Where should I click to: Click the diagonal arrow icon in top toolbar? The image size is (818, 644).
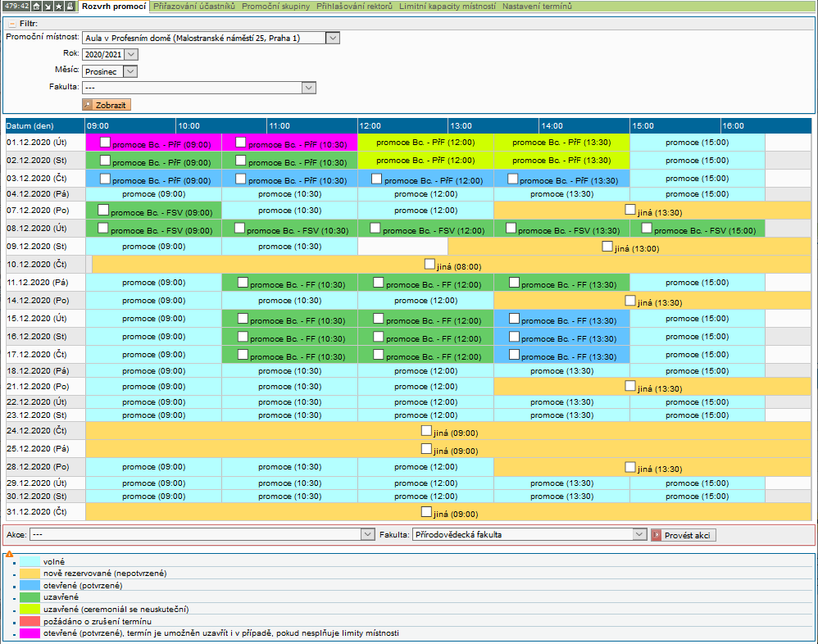(x=48, y=7)
